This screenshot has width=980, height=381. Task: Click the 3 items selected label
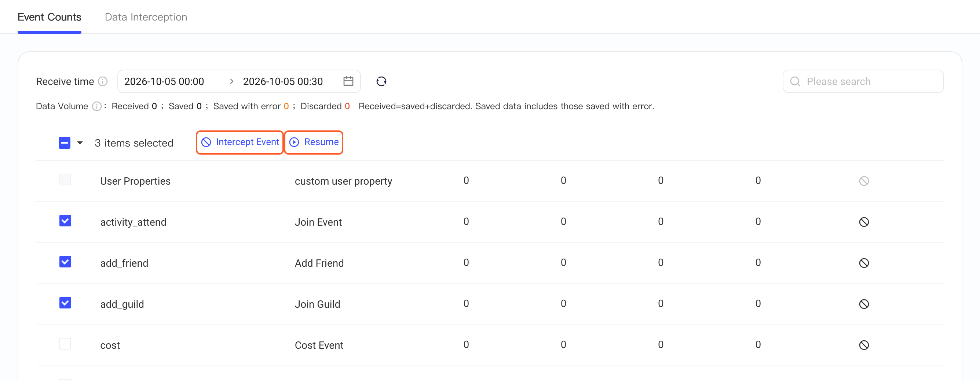pyautogui.click(x=134, y=143)
